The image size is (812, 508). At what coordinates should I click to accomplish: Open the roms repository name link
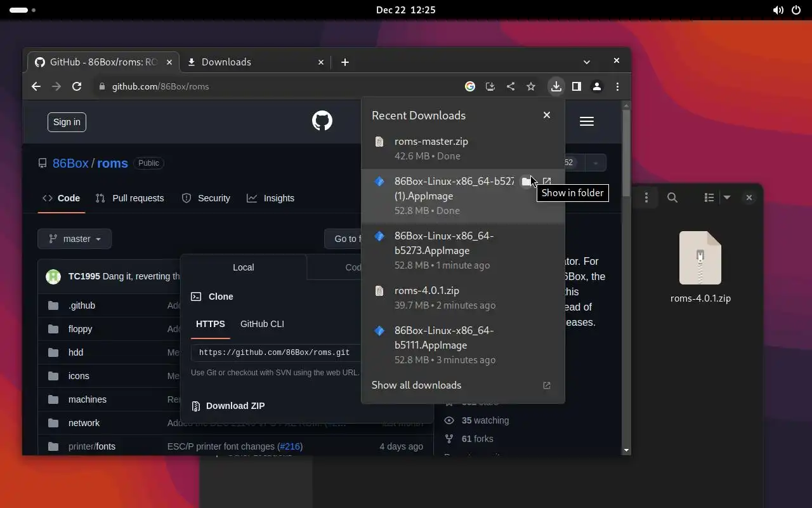(x=112, y=163)
